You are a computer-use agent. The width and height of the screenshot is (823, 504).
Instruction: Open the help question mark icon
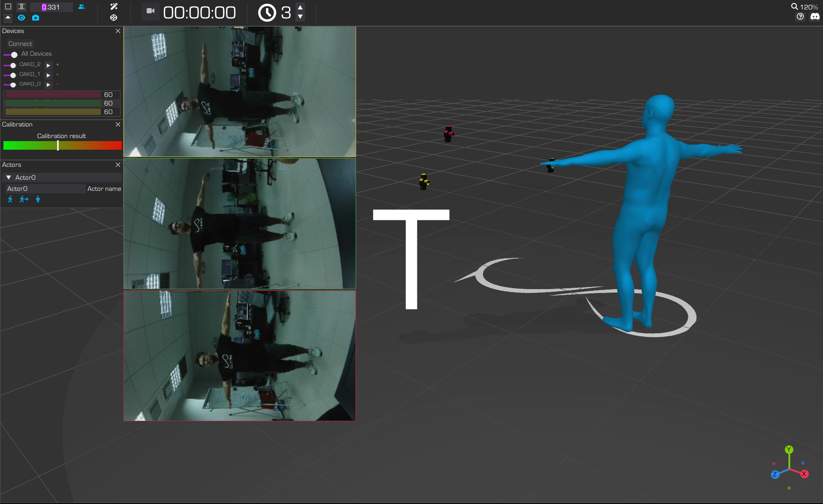point(800,16)
